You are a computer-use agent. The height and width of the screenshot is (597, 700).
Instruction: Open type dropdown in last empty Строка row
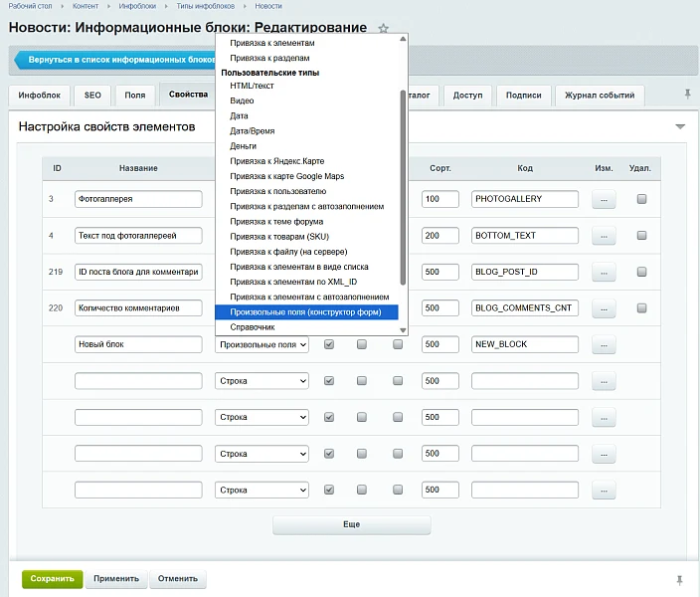point(262,490)
